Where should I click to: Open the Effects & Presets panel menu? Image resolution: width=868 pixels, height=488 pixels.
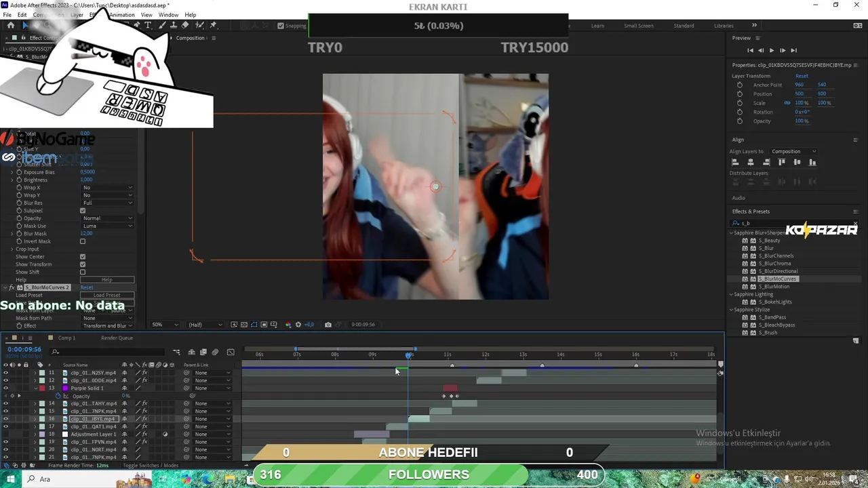(x=855, y=211)
